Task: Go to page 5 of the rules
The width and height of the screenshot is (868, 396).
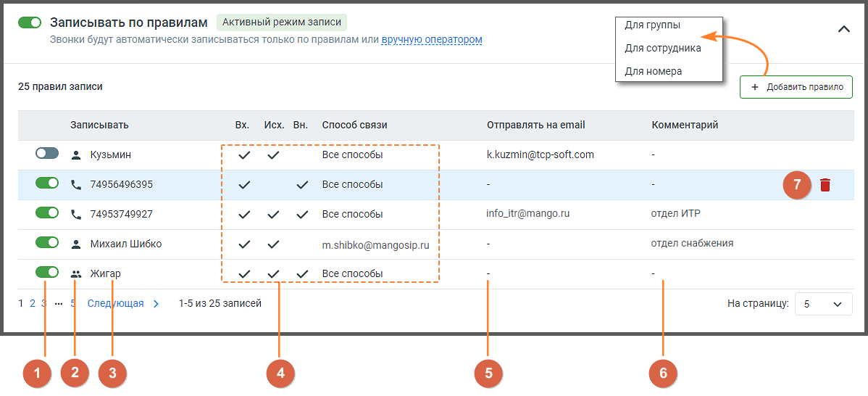Action: pyautogui.click(x=73, y=303)
